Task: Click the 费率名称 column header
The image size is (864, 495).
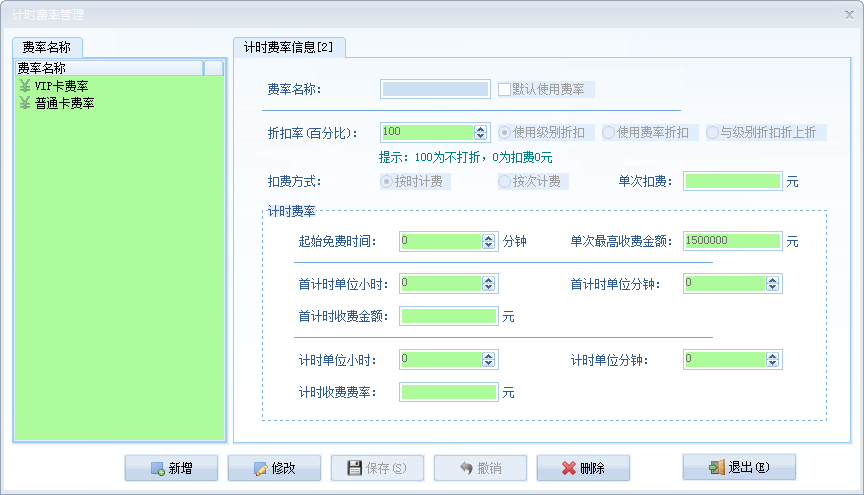Action: (x=109, y=68)
